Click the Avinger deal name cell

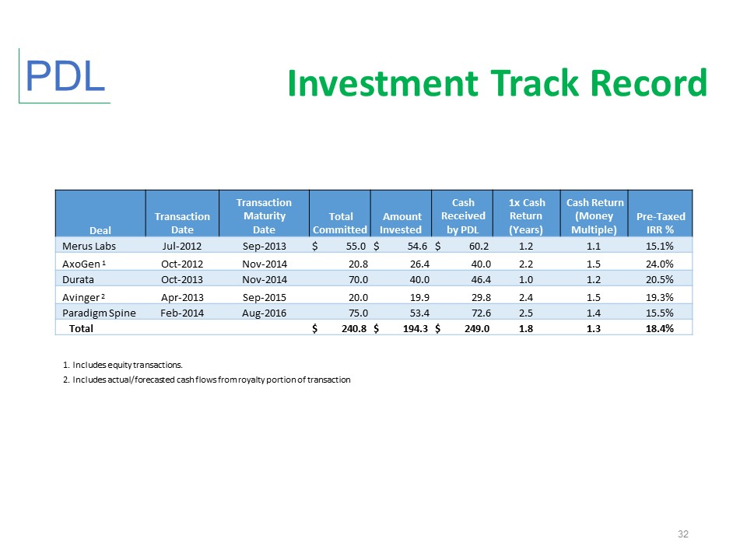point(86,296)
